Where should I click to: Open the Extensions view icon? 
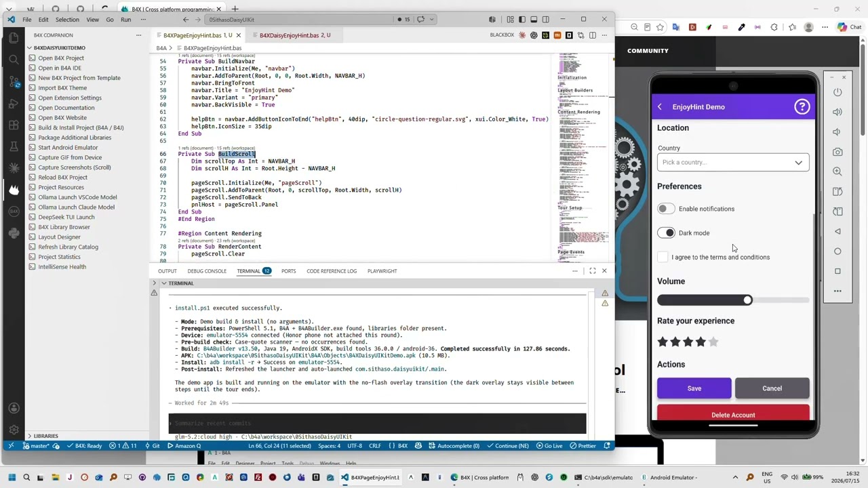[14, 125]
